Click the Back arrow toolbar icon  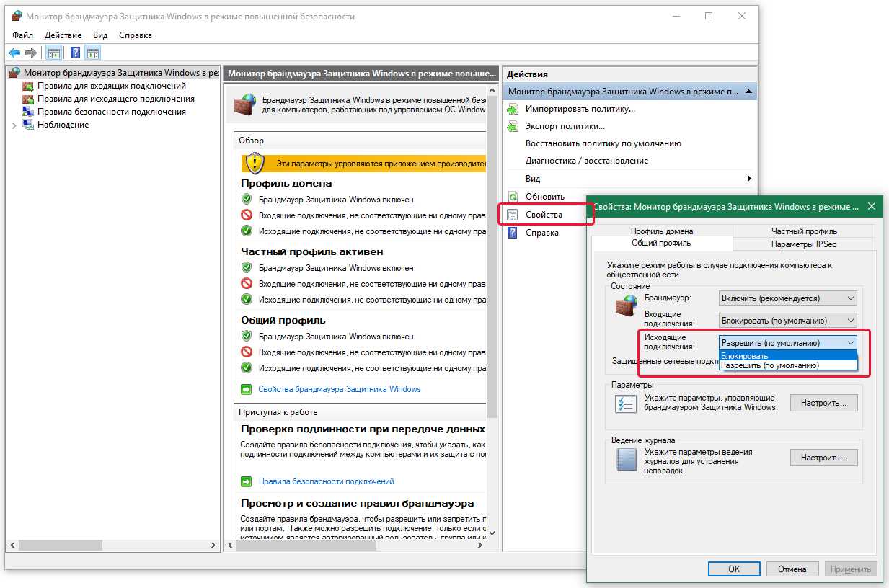click(14, 53)
